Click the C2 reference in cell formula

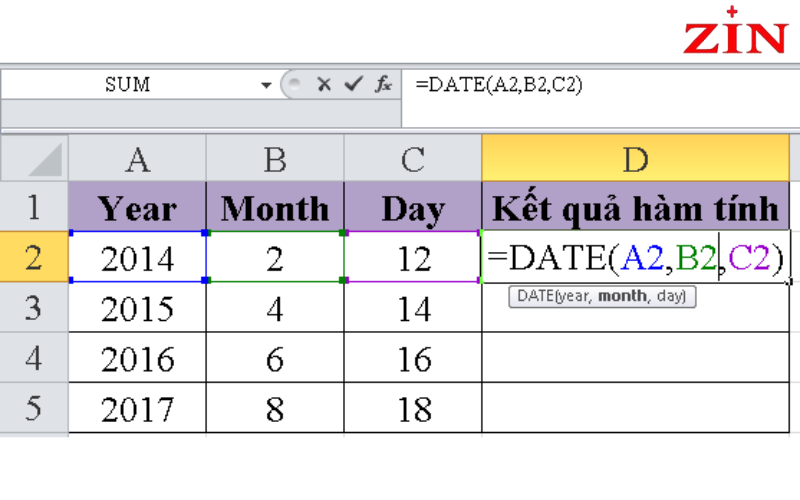click(x=749, y=257)
